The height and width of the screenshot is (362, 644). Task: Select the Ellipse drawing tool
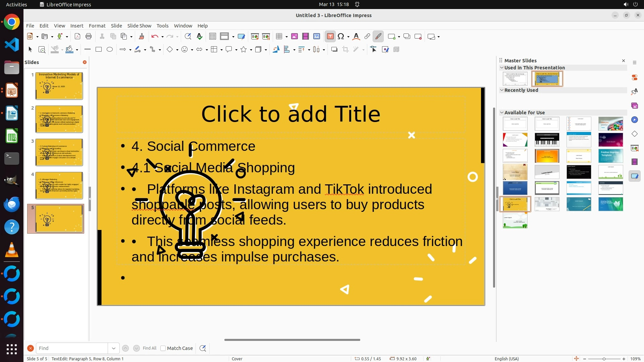click(x=110, y=50)
